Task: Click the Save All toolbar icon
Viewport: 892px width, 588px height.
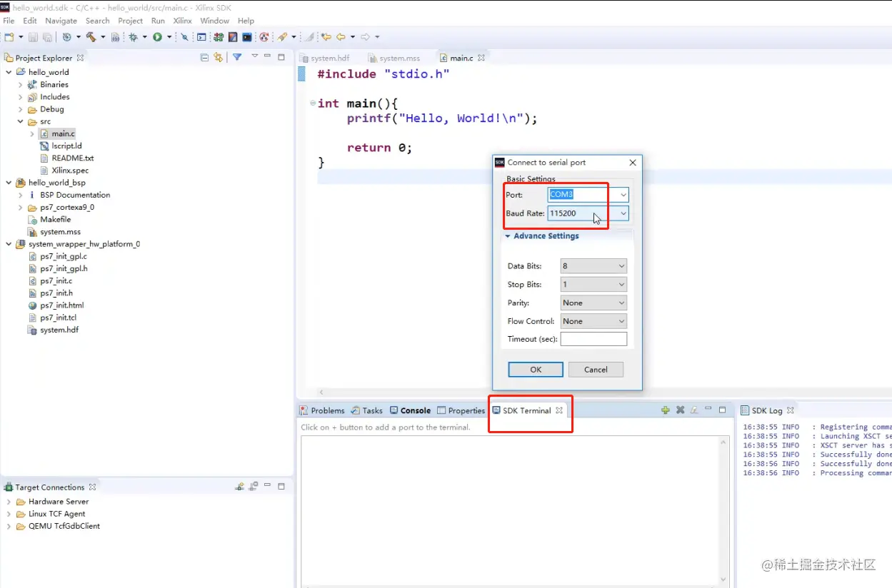Action: click(x=47, y=37)
